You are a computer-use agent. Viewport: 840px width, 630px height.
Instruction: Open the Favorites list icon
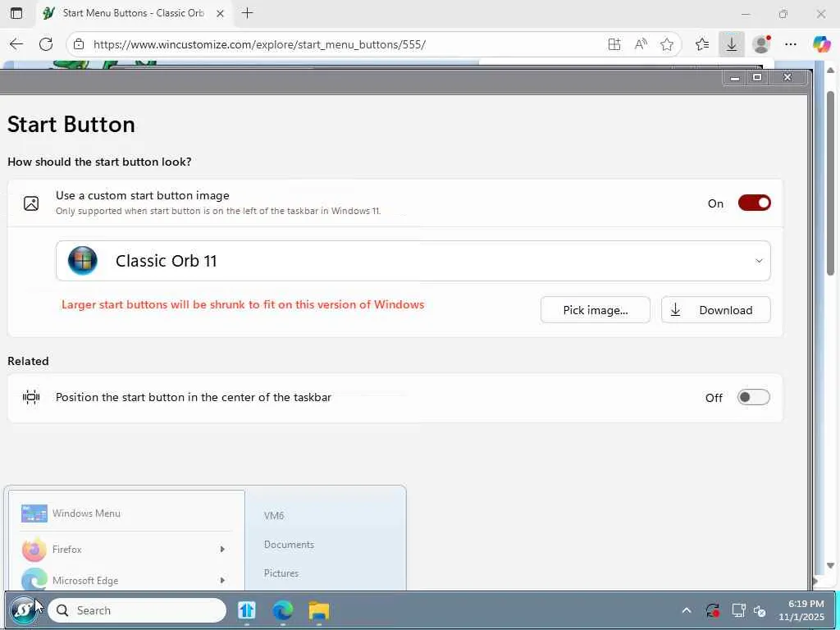pyautogui.click(x=702, y=44)
